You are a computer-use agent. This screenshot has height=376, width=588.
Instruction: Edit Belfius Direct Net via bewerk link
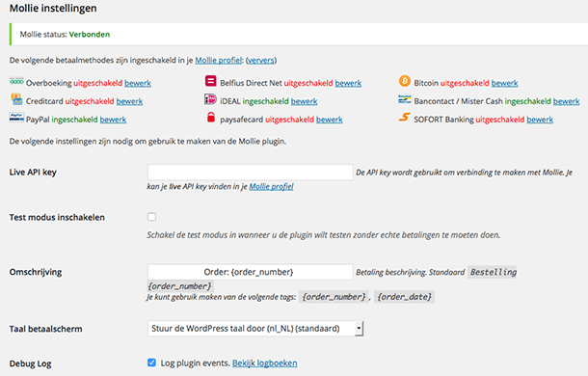[x=348, y=83]
